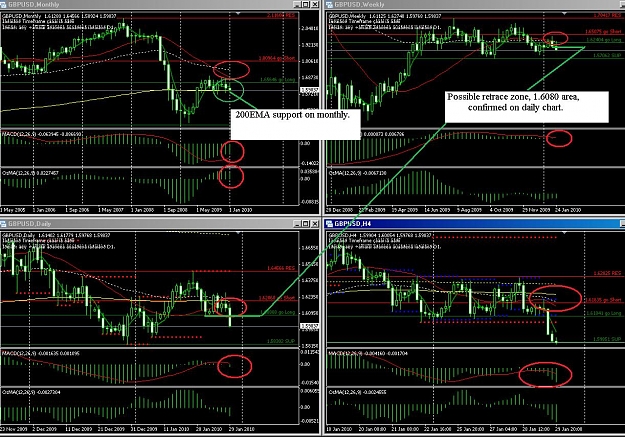Screen dimensions: 625x438
Task: Click the OsMA(12,26,9) label in Monthly chart
Action: pyautogui.click(x=30, y=173)
